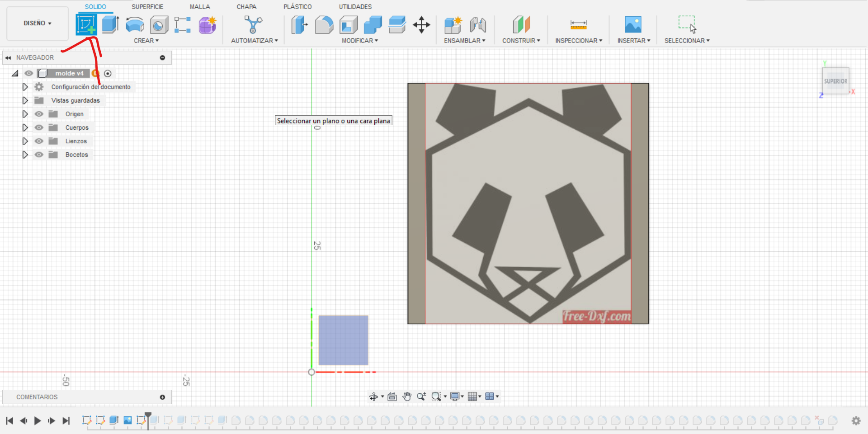Minimize the NAVEGADOR panel with minus button
This screenshot has width=868, height=434.
click(162, 58)
